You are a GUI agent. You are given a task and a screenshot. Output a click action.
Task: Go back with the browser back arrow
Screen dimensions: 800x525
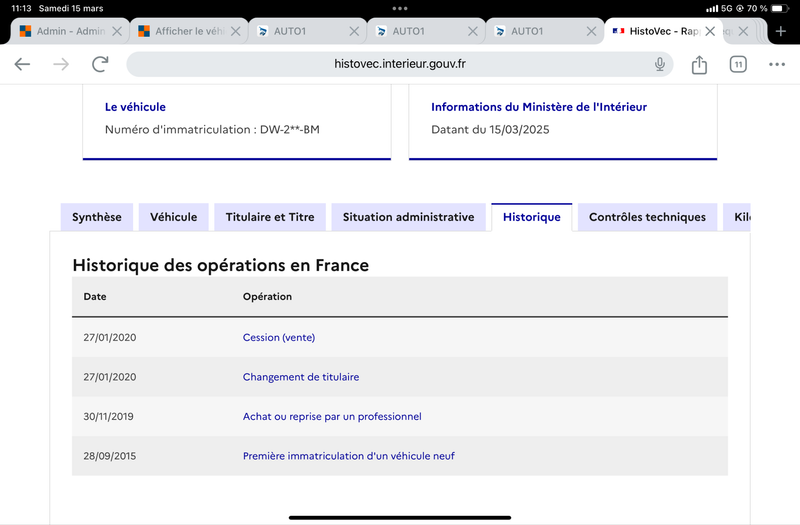(22, 64)
